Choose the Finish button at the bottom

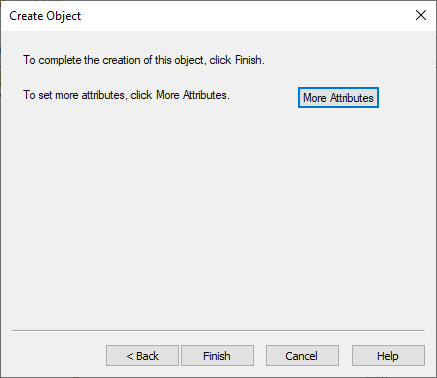click(x=217, y=356)
